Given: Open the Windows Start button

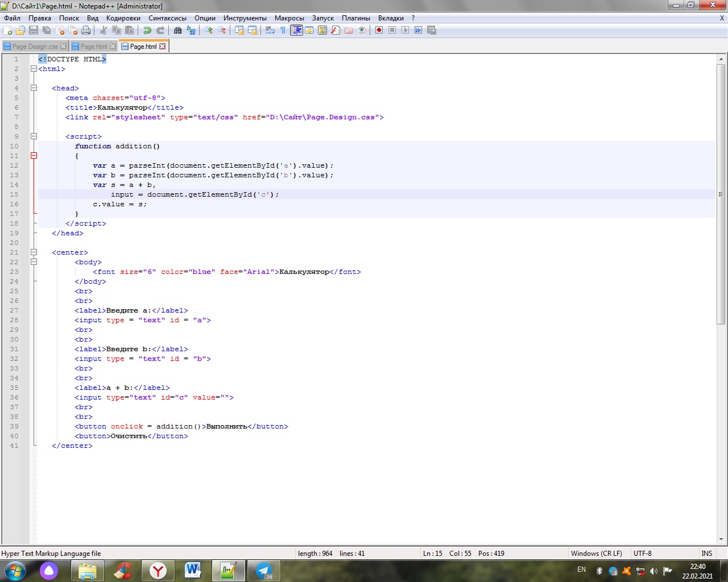Looking at the screenshot, I should [15, 571].
